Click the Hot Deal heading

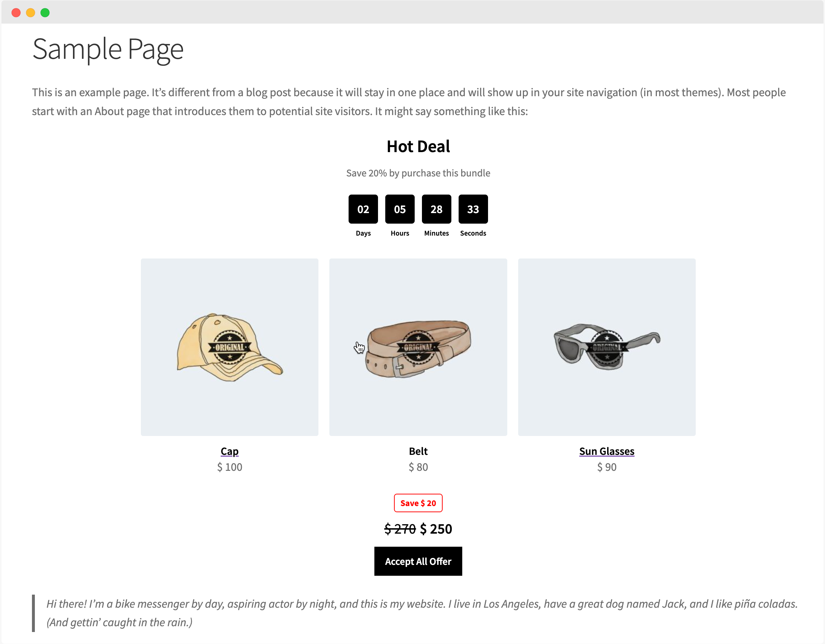[x=418, y=147]
